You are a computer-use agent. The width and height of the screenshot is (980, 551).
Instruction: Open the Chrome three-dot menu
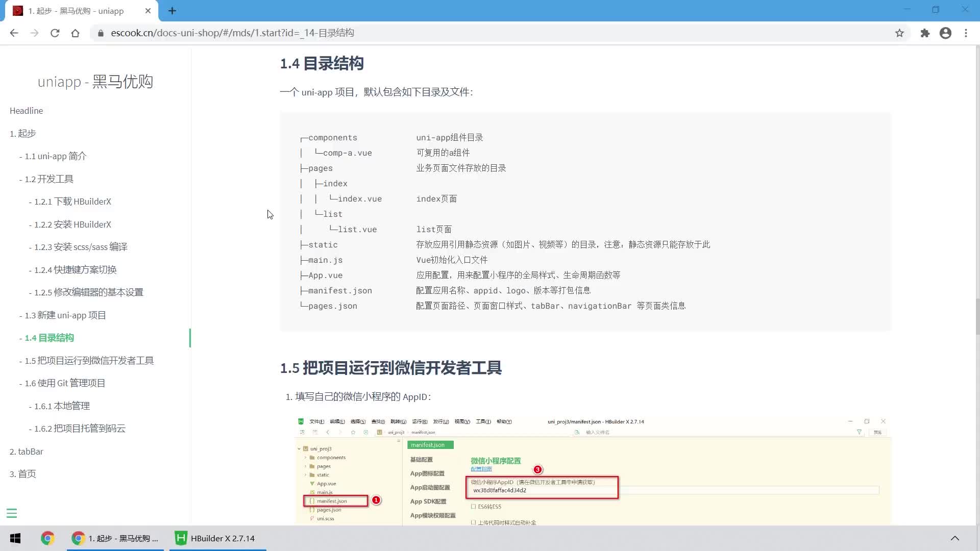click(966, 33)
